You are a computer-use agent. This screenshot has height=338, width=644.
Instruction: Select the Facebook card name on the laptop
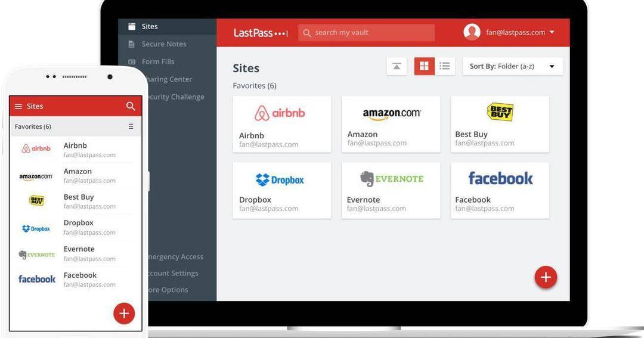coord(473,200)
